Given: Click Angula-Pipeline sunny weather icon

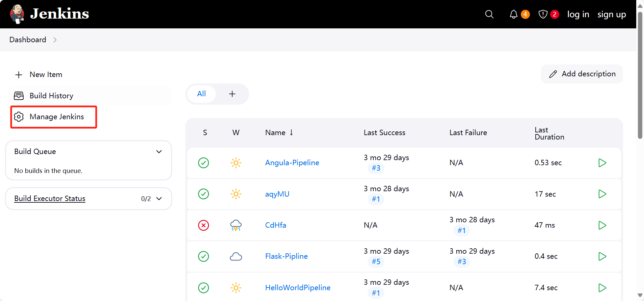Looking at the screenshot, I should coord(236,163).
